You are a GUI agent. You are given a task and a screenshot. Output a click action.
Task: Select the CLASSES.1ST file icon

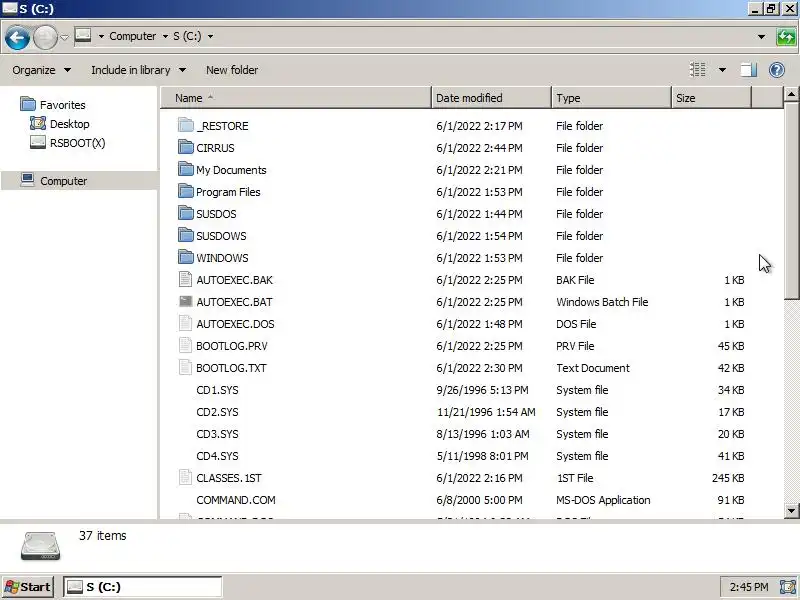(x=186, y=477)
